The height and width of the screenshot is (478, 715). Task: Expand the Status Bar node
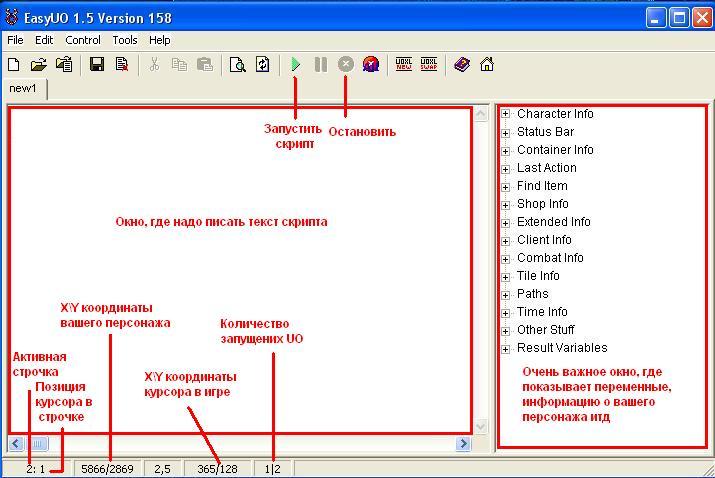[x=505, y=132]
